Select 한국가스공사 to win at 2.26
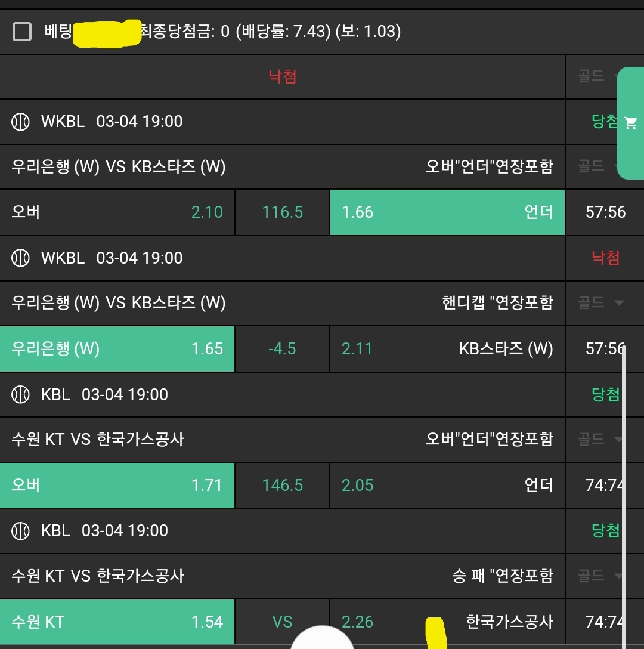 point(447,622)
